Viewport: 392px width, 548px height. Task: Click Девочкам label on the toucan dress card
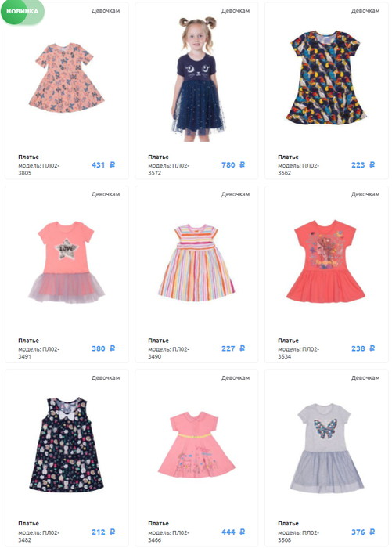[365, 11]
